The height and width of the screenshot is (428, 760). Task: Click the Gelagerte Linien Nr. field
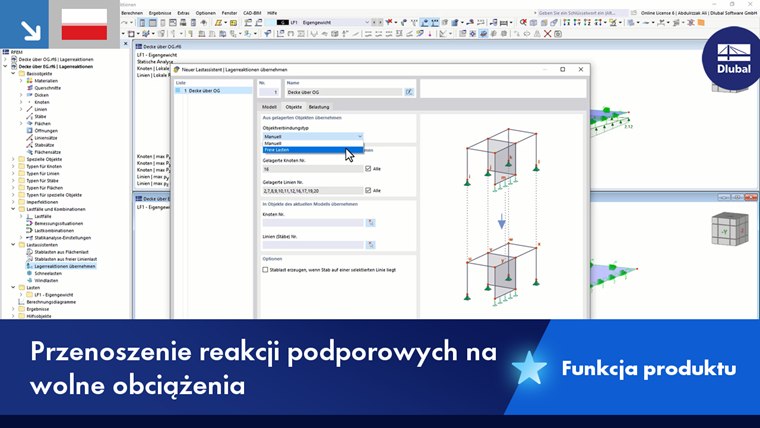313,190
